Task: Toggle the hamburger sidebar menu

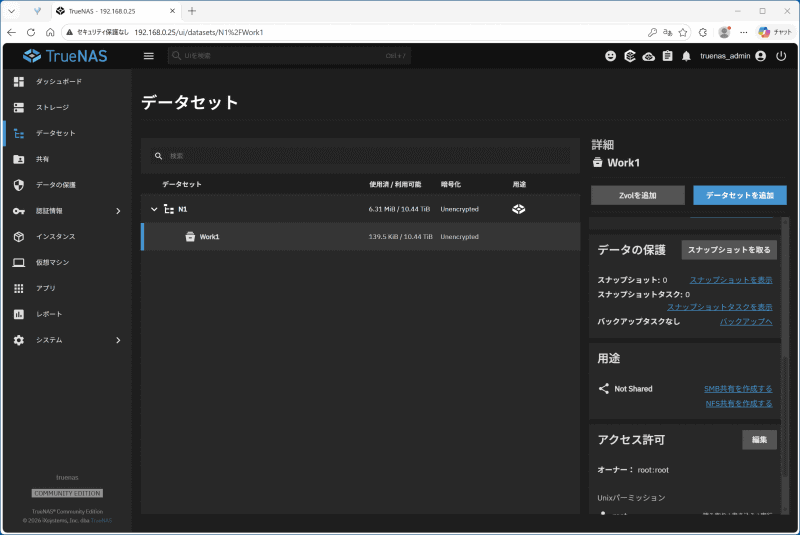Action: pos(148,56)
